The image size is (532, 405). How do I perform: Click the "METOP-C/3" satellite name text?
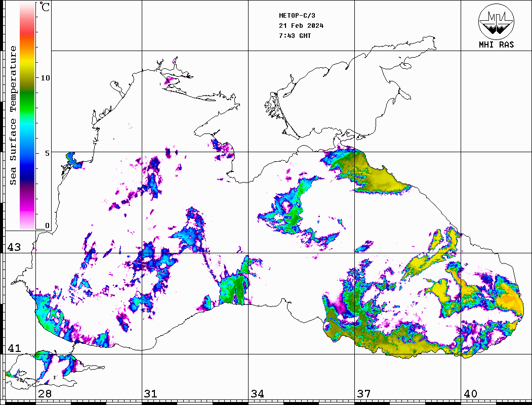[x=297, y=16]
